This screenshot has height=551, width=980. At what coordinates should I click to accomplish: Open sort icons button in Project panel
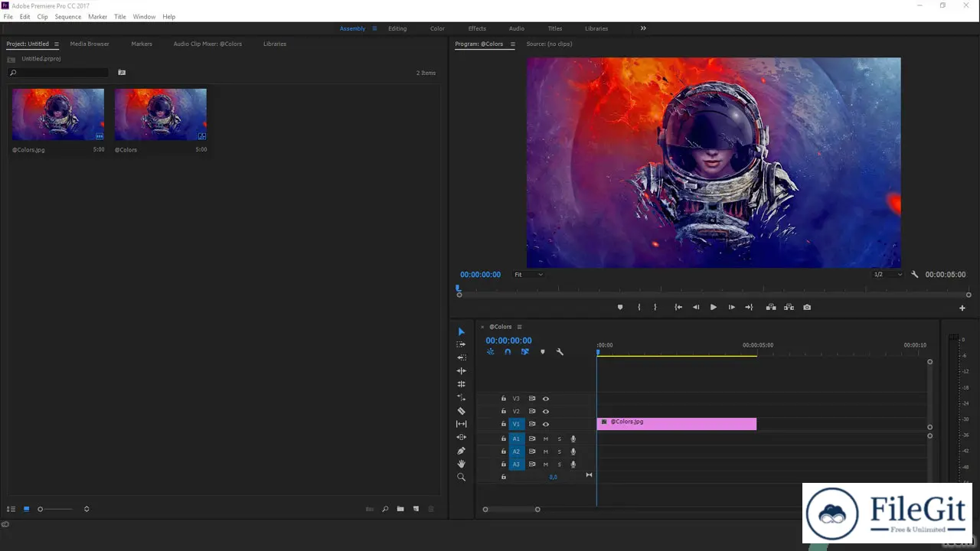point(87,509)
